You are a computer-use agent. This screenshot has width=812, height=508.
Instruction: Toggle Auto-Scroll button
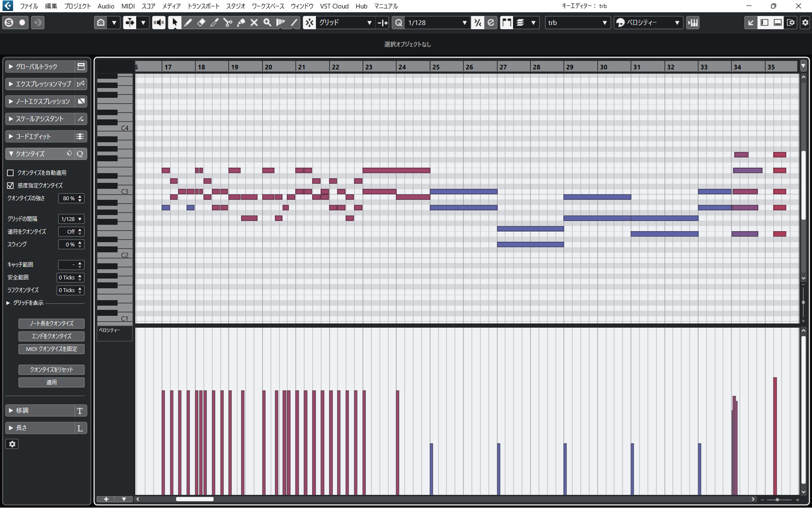[129, 22]
